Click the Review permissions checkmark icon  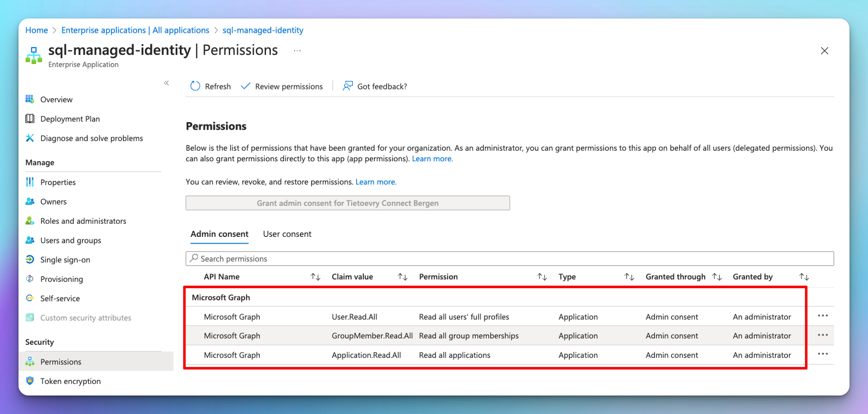[x=245, y=86]
